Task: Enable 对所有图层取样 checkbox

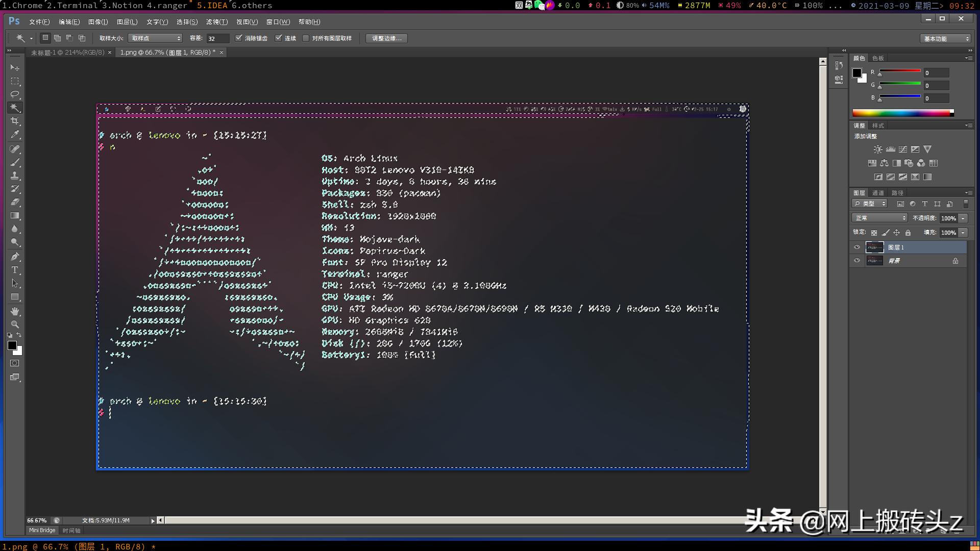Action: click(306, 38)
